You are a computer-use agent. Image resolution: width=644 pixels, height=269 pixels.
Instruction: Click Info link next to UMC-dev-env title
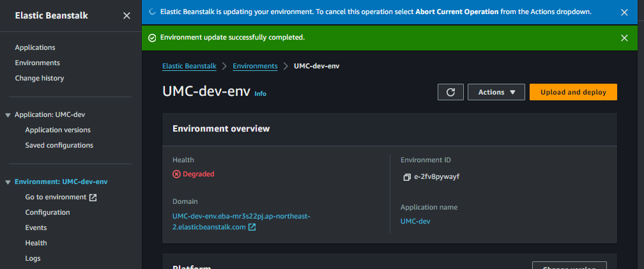click(x=261, y=94)
